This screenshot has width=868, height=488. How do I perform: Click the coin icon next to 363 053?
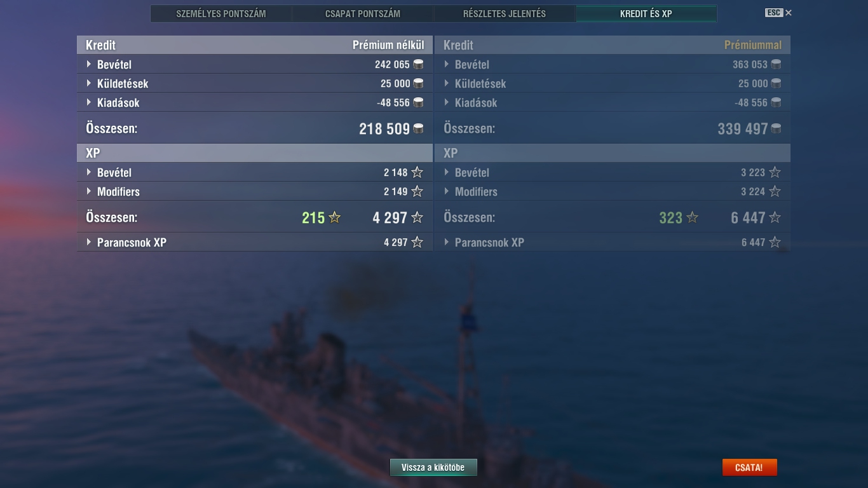pos(776,64)
